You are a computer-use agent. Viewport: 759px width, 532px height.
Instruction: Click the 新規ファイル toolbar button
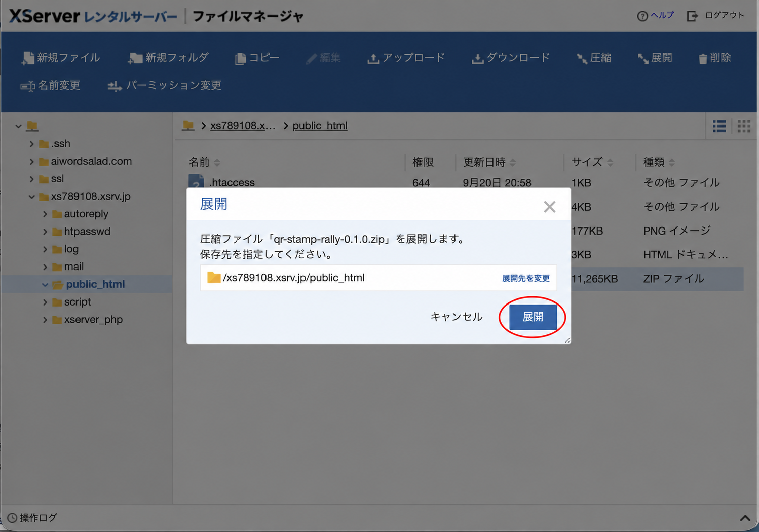pyautogui.click(x=61, y=58)
